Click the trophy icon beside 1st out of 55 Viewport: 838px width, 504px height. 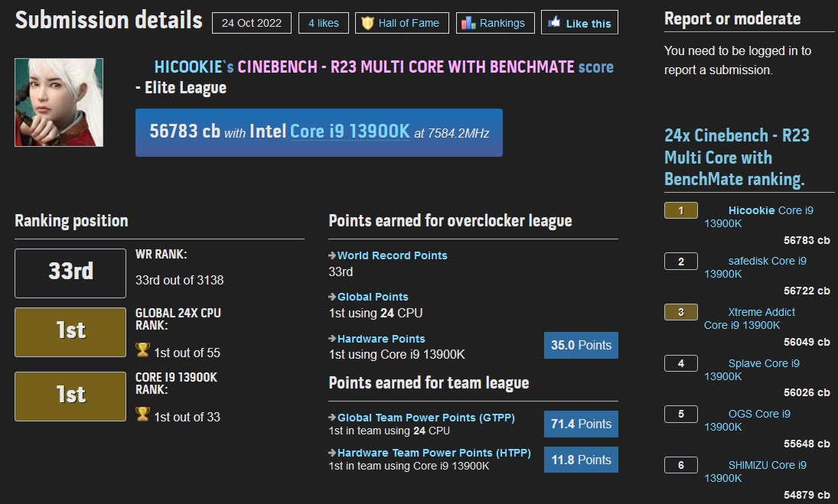pyautogui.click(x=142, y=350)
